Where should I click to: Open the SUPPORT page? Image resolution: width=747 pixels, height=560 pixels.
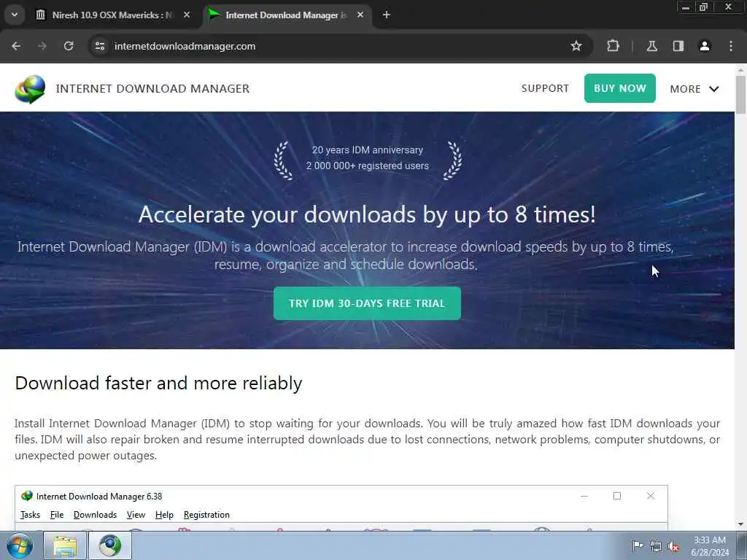545,88
